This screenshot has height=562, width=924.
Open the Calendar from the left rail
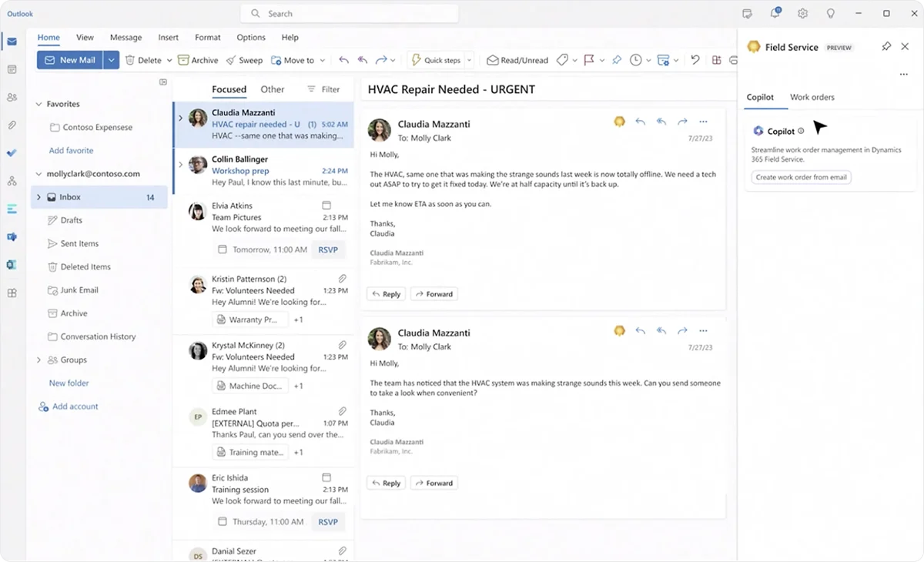coord(11,69)
